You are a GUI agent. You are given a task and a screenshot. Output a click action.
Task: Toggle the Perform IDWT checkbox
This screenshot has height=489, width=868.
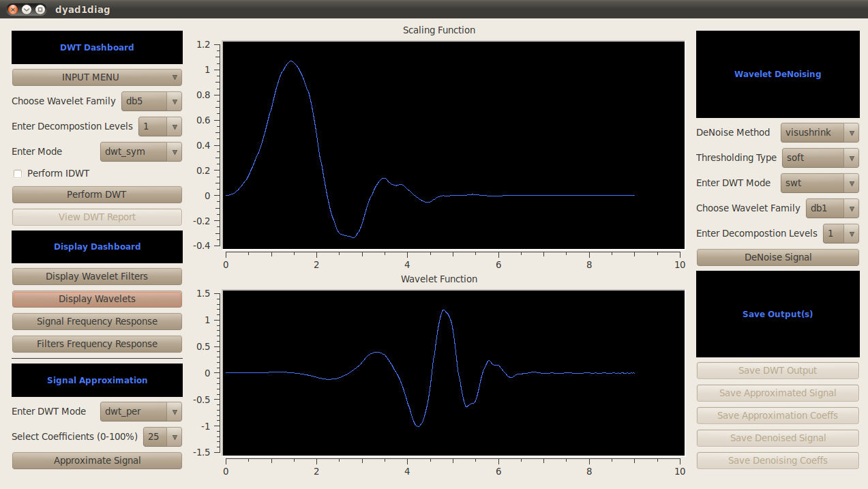[18, 174]
